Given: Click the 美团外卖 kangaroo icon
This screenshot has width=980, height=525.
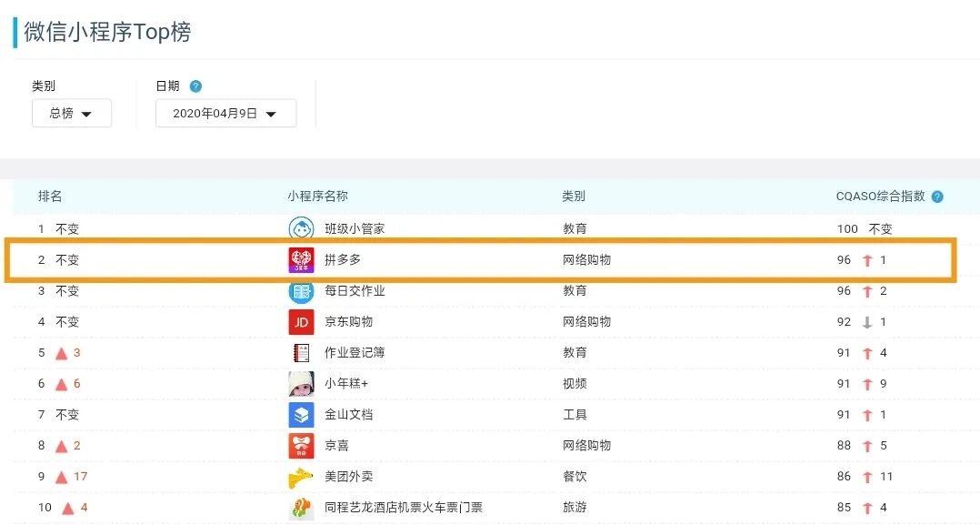Looking at the screenshot, I should point(301,478).
